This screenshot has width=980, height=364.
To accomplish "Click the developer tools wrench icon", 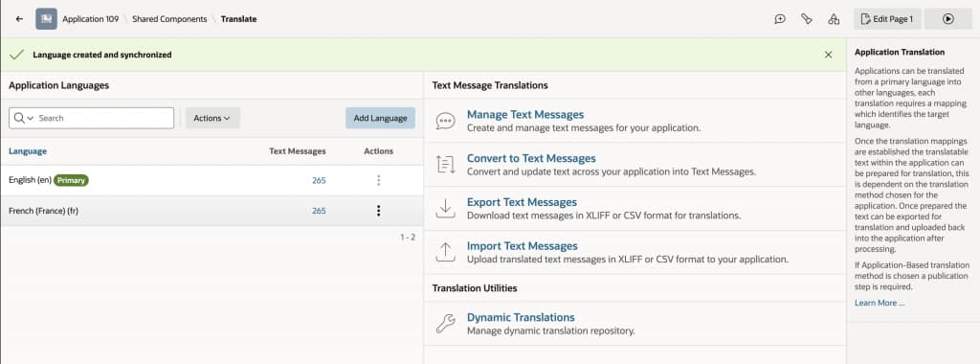I will 806,19.
